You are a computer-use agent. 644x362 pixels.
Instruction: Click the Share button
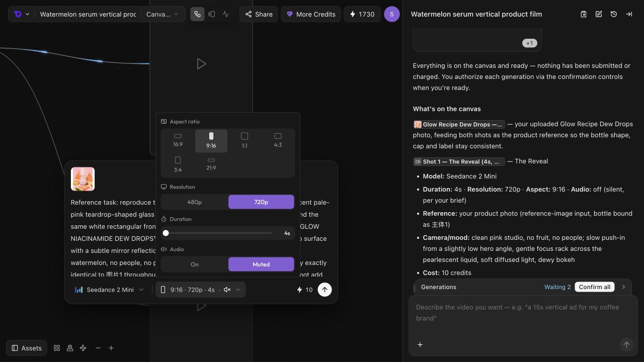point(259,14)
